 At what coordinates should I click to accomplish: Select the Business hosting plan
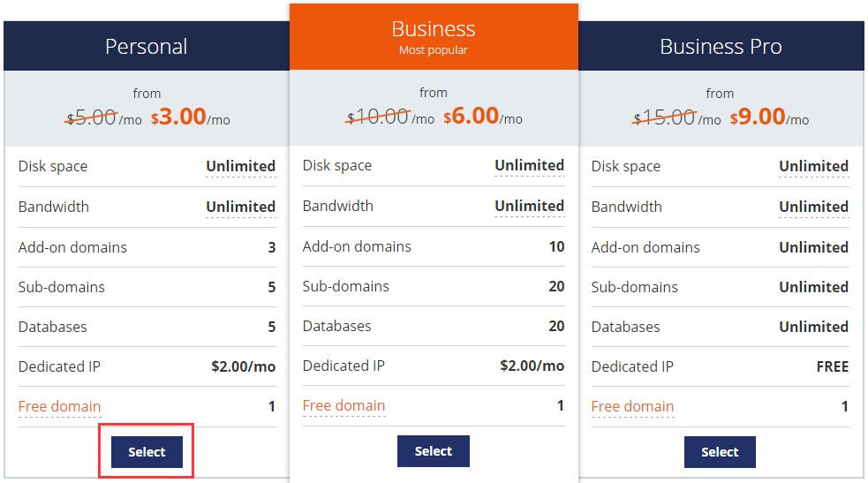click(434, 451)
